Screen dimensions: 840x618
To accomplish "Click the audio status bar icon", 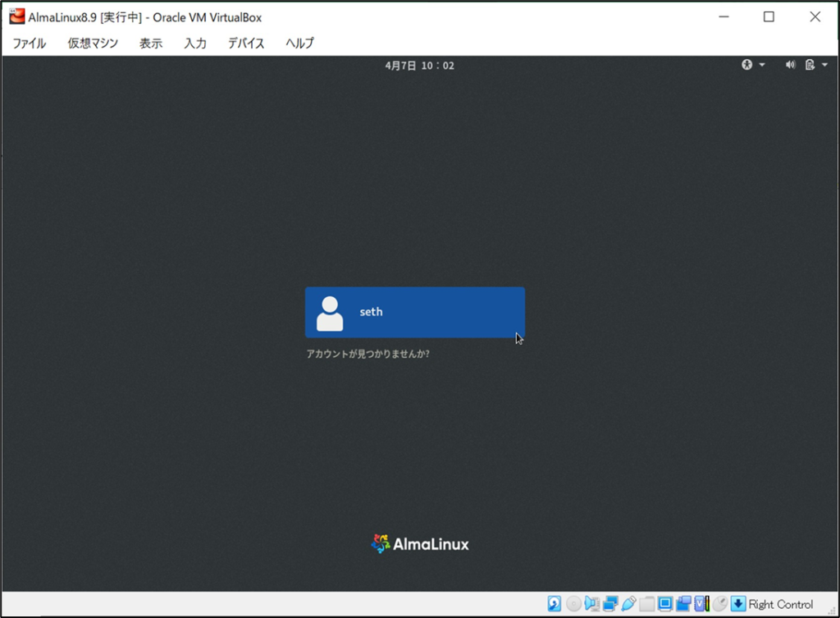I will [x=592, y=604].
